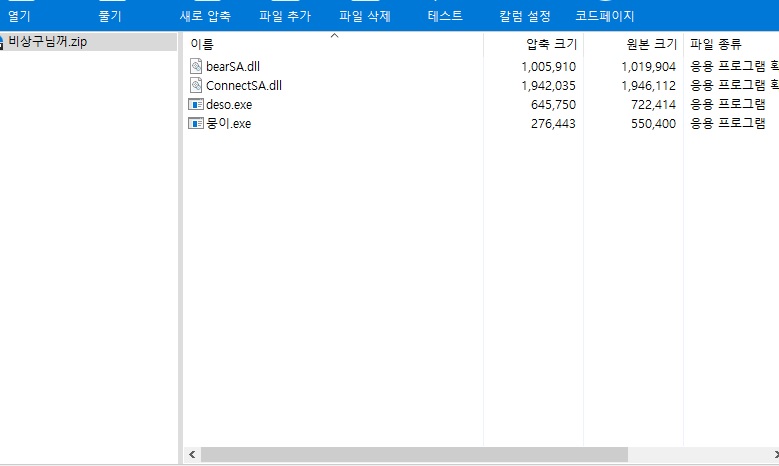Create a new archive with 새로 압축
Viewport: 779px width, 466px height.
tap(205, 16)
